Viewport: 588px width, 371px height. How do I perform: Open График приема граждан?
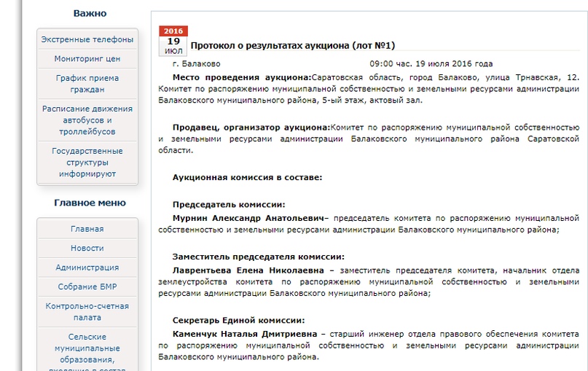[87, 84]
